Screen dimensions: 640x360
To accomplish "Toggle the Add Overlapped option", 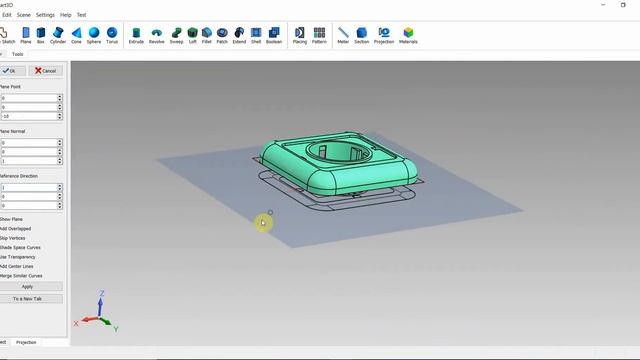I will click(16, 229).
